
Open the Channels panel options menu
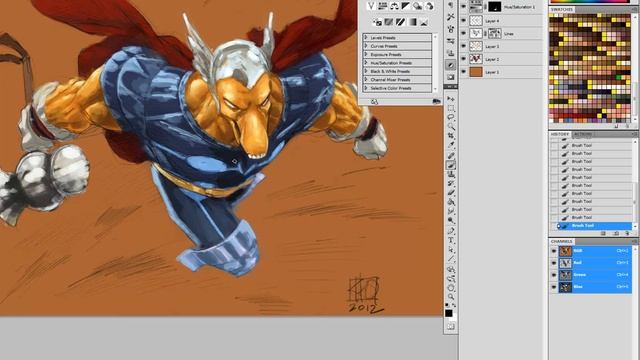click(x=634, y=241)
